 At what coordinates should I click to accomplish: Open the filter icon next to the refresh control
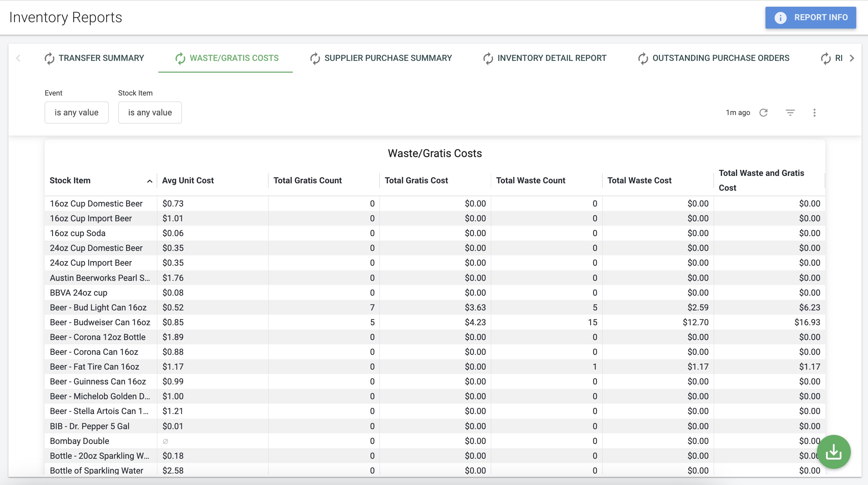point(790,113)
